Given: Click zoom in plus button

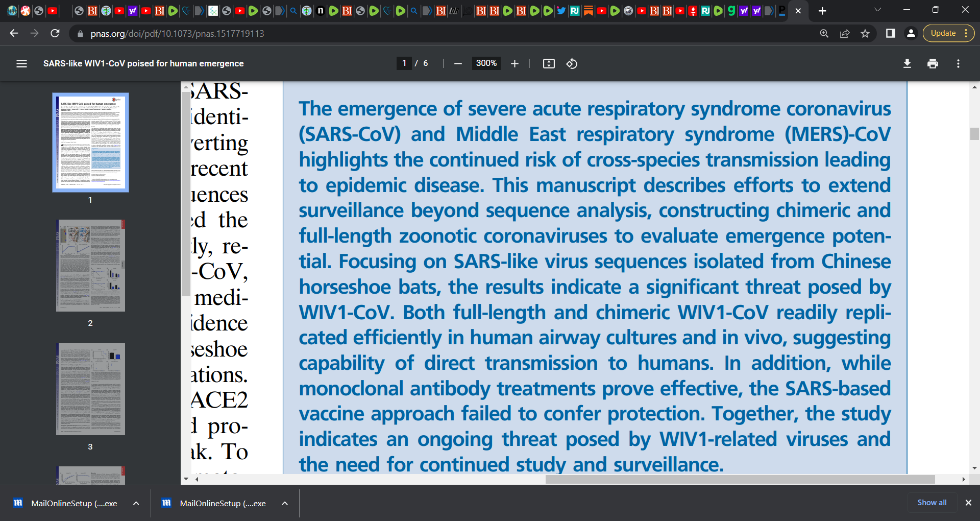Looking at the screenshot, I should (514, 63).
